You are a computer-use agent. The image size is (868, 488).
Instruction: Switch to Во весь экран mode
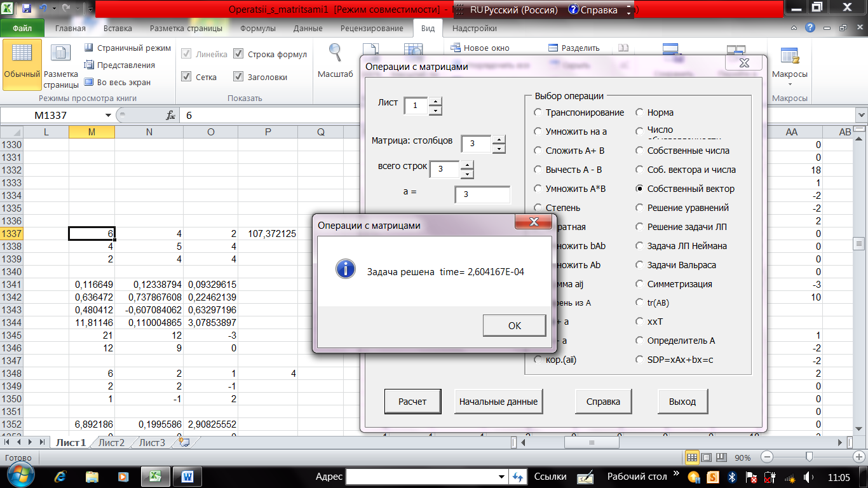point(118,82)
